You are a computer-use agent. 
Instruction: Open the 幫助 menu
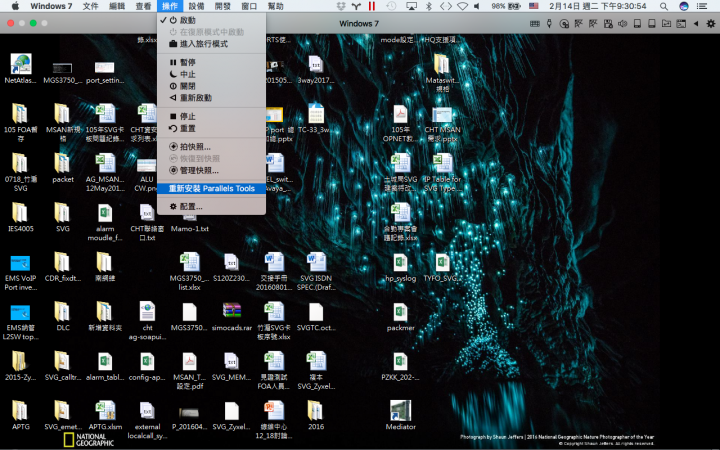[x=276, y=6]
